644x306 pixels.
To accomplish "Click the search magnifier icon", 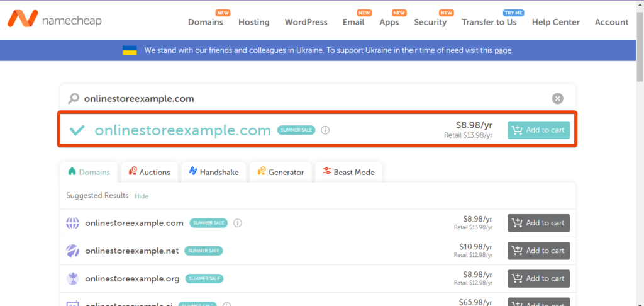I will click(x=74, y=98).
